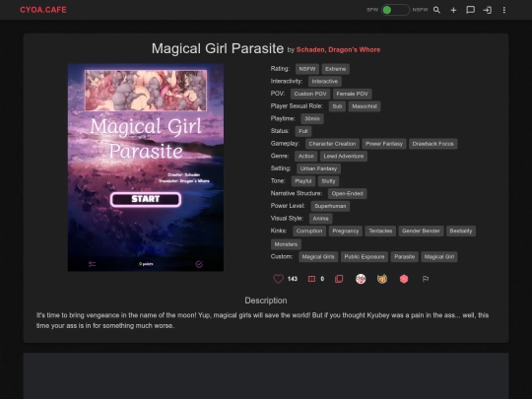
Task: Like the project with the heart icon
Action: pos(278,279)
